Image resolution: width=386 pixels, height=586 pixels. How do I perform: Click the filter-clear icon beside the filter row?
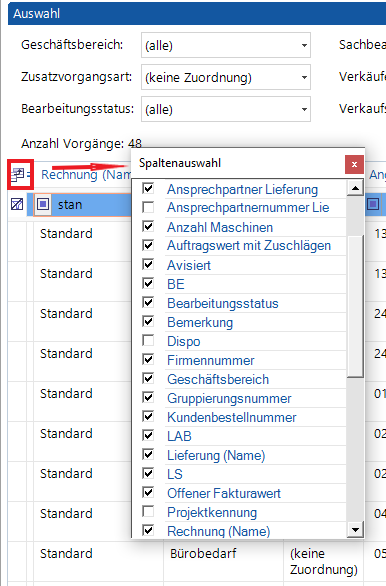(x=17, y=204)
